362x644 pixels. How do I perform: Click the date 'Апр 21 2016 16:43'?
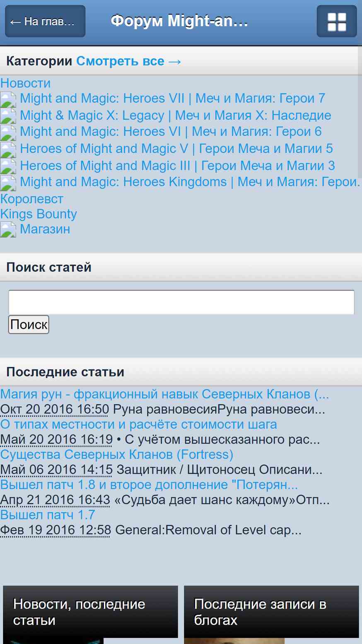click(x=55, y=500)
